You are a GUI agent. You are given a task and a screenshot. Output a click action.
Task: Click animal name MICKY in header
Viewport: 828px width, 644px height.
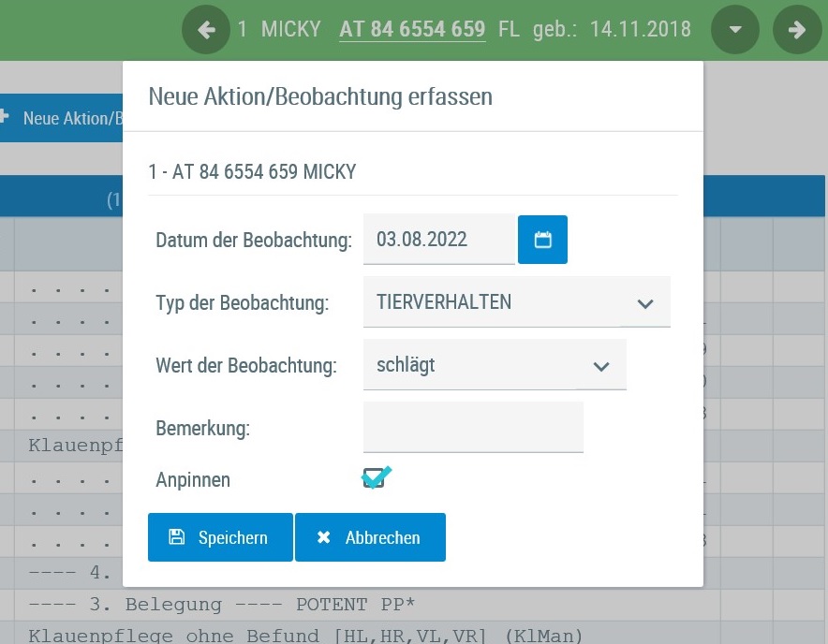[x=290, y=30]
